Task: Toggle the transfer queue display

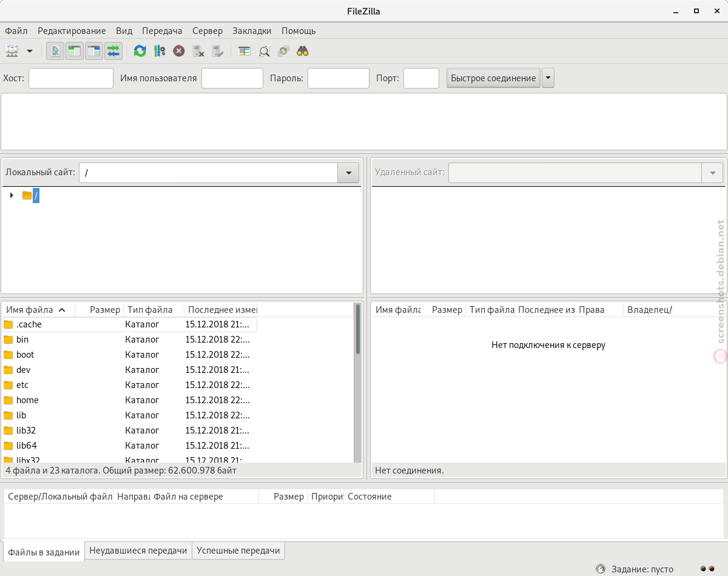Action: pyautogui.click(x=113, y=51)
